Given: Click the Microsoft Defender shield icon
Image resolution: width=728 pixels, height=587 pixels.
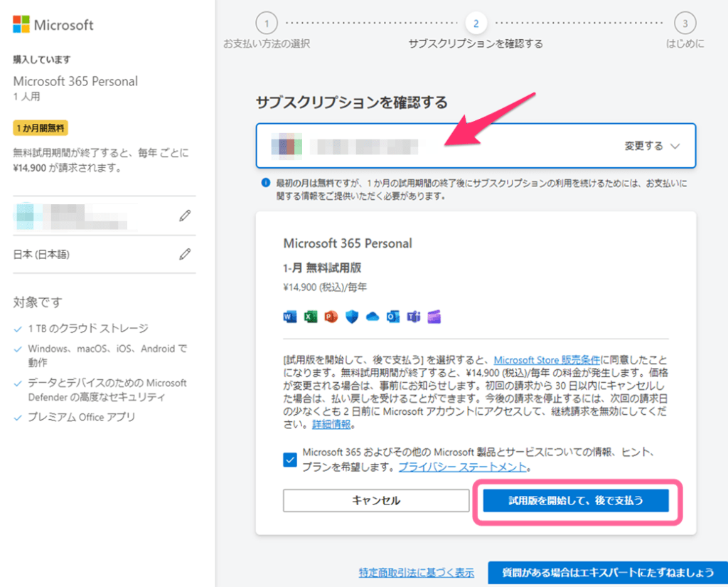Looking at the screenshot, I should coord(352,317).
